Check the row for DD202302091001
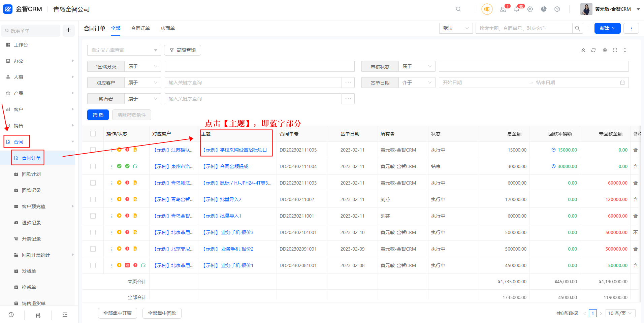 tap(93, 249)
